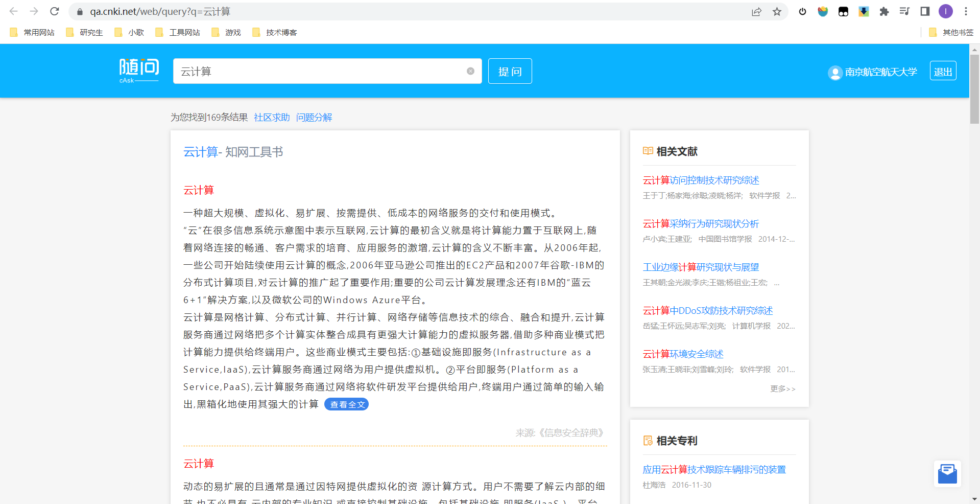The image size is (980, 504).
Task: Open the floating feedback mail icon
Action: pyautogui.click(x=947, y=474)
